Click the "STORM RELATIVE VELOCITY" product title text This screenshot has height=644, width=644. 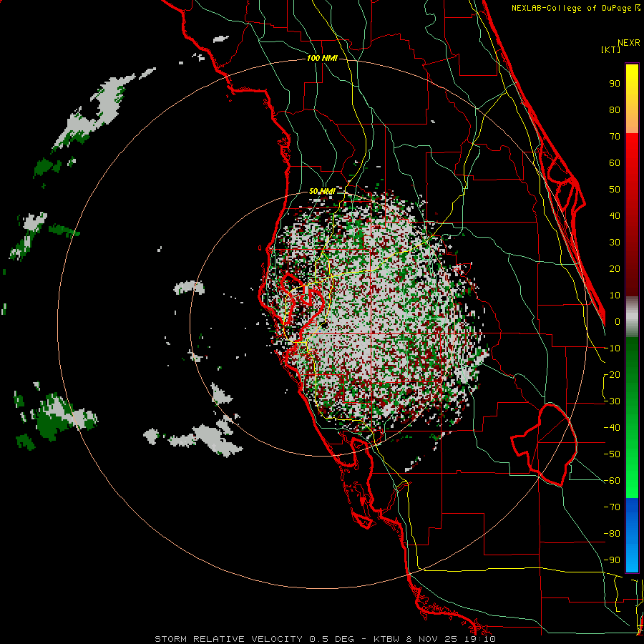pyautogui.click(x=229, y=639)
